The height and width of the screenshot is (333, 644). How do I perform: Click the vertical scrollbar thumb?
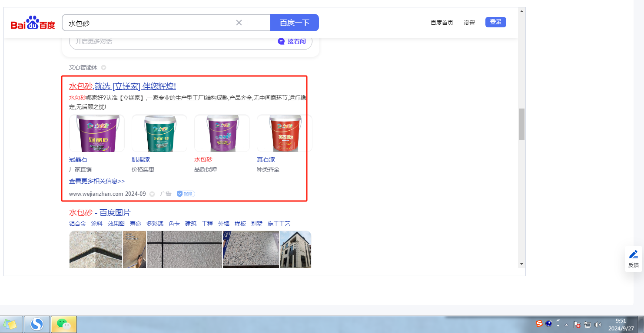click(x=521, y=124)
